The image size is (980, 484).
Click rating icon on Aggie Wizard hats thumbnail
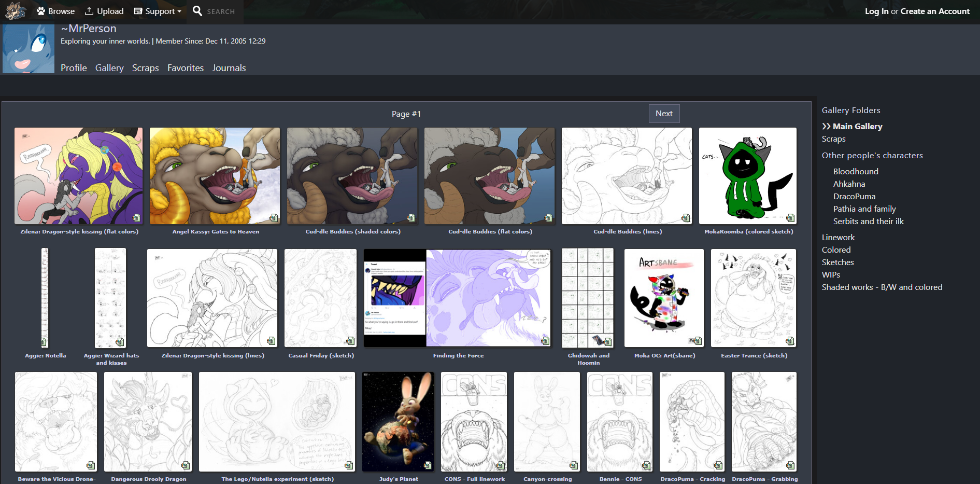[120, 341]
